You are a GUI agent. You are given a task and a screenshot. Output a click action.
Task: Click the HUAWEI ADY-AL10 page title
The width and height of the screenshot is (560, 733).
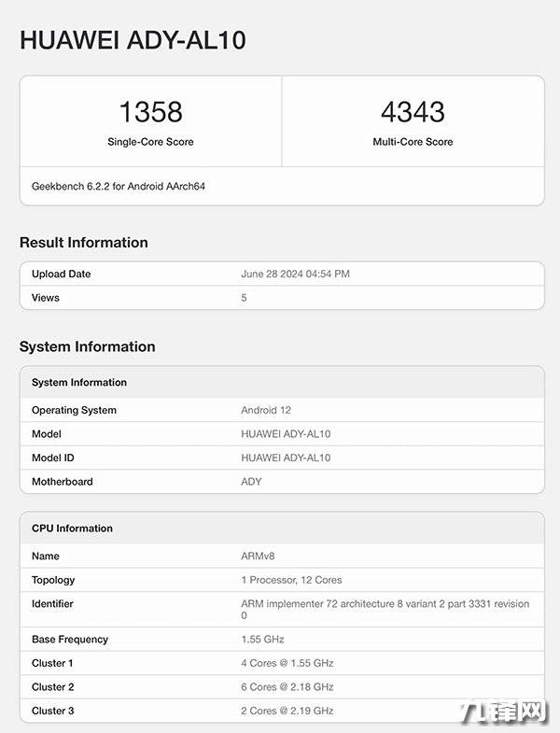click(x=133, y=40)
